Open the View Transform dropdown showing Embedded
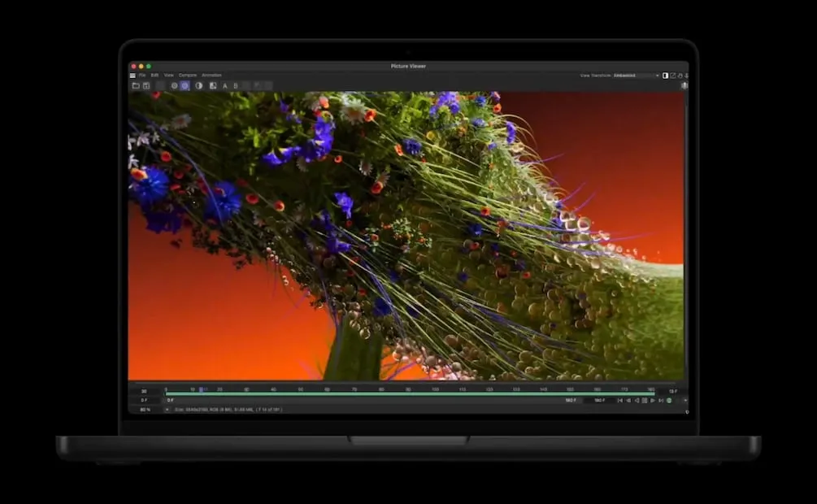The height and width of the screenshot is (504, 817). coord(637,76)
